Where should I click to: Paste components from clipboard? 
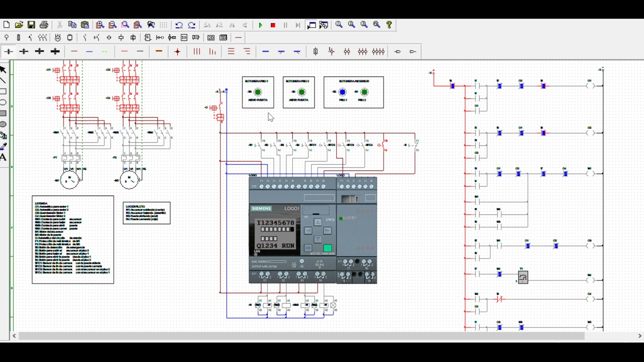[x=85, y=25]
